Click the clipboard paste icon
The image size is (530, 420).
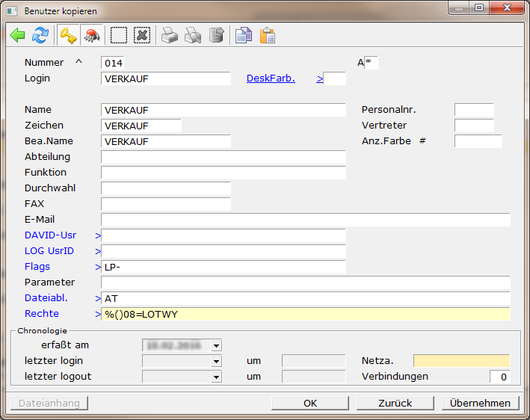coord(267,35)
